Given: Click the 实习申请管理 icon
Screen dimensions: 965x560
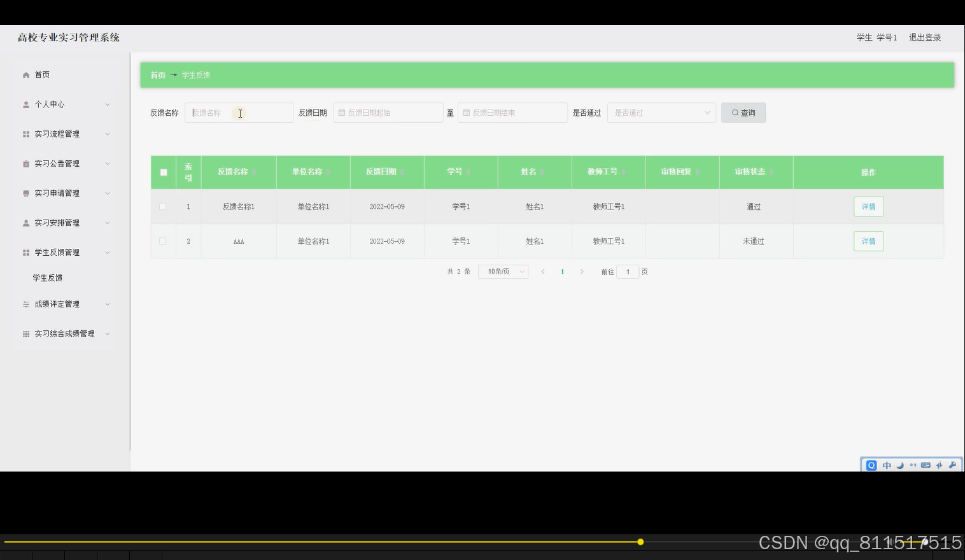Looking at the screenshot, I should (x=26, y=193).
